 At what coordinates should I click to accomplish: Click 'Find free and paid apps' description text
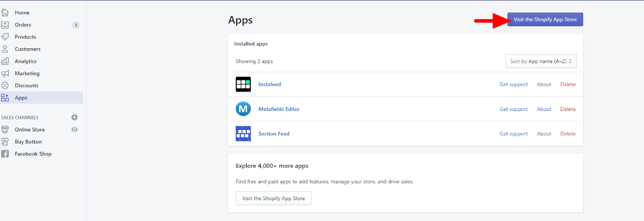pyautogui.click(x=324, y=182)
